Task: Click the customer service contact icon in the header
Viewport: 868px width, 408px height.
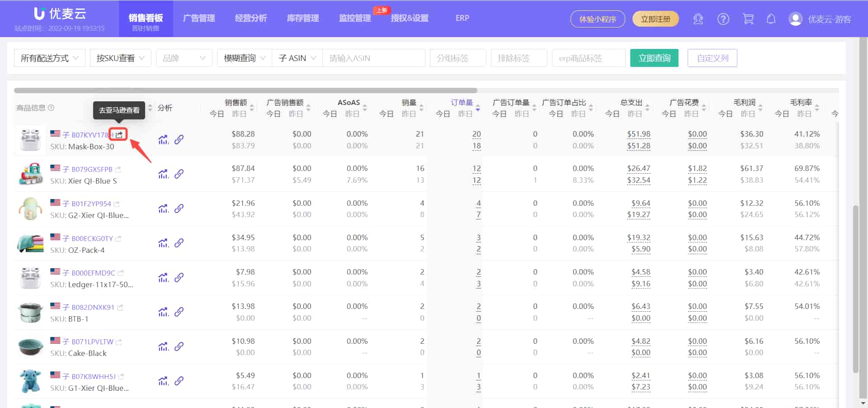Action: [x=698, y=19]
